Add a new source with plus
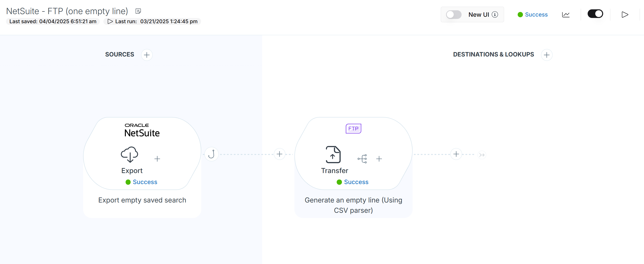Screen dimensions: 644x264 point(147,55)
